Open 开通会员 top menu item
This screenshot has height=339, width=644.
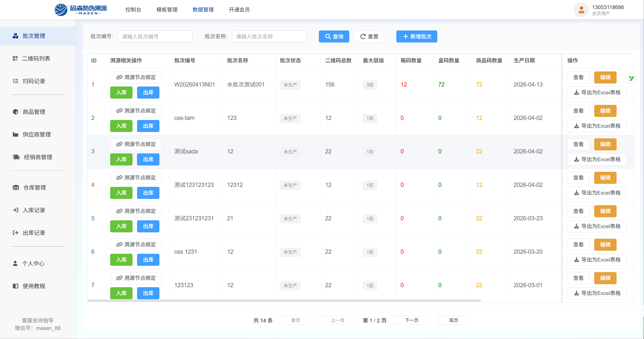pos(239,10)
